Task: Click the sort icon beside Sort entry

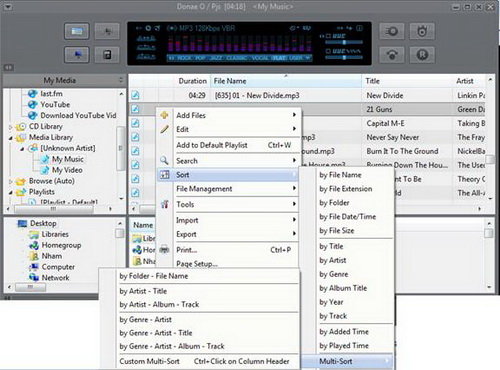Action: [165, 174]
